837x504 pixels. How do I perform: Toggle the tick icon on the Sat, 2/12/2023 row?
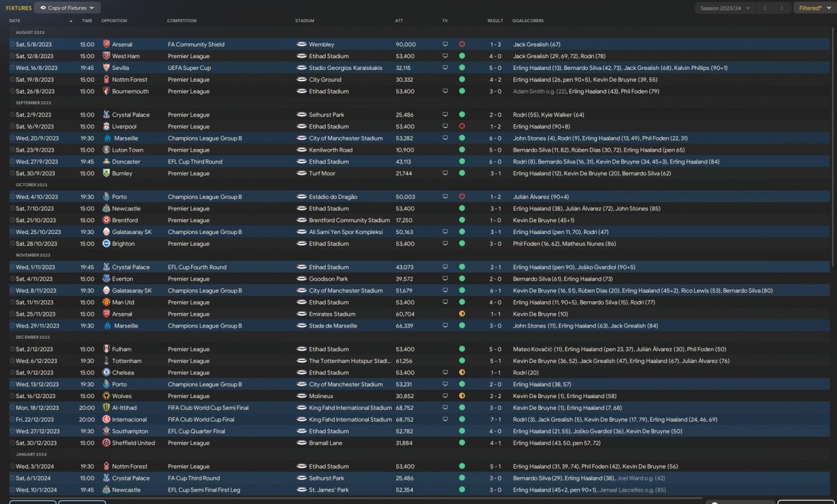coord(12,349)
